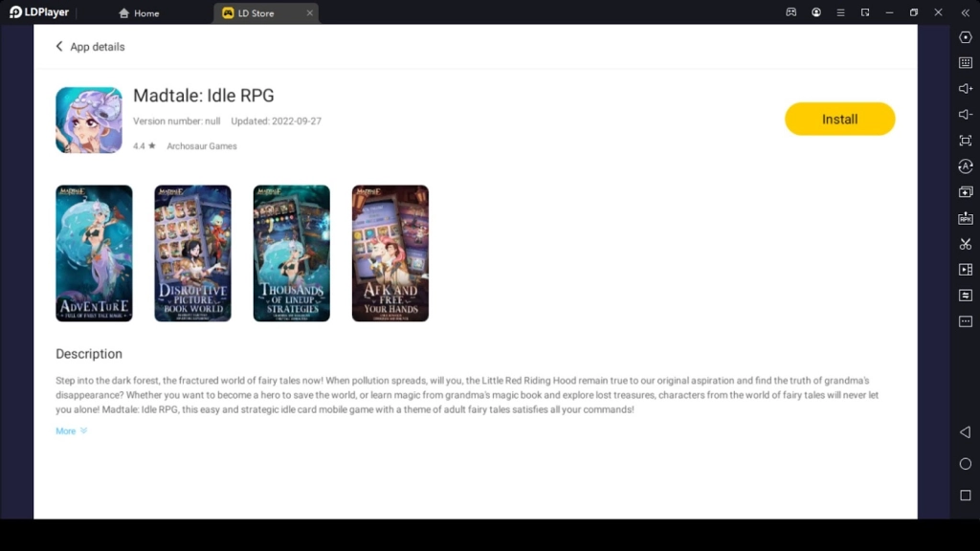This screenshot has height=551, width=980.
Task: Open the gamepad settings icon in the title bar
Action: 791,12
